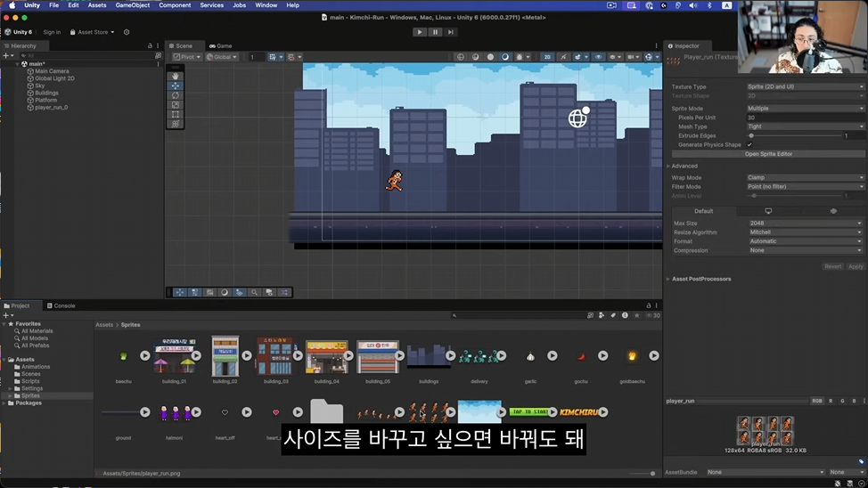Open Compression dropdown in Inspector
The height and width of the screenshot is (488, 868).
tap(805, 250)
